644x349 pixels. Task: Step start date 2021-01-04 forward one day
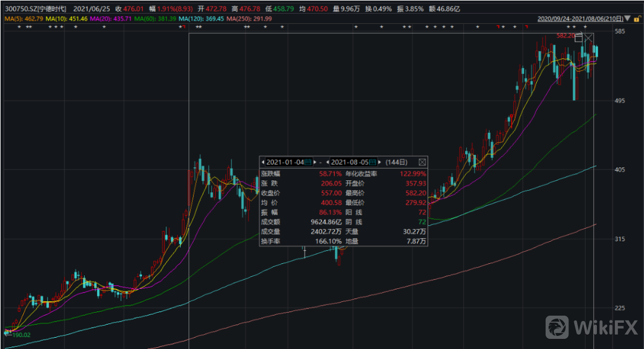click(315, 162)
